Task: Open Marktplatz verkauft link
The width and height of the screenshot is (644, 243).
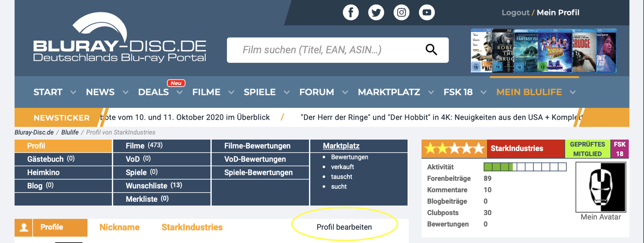Action: tap(342, 167)
